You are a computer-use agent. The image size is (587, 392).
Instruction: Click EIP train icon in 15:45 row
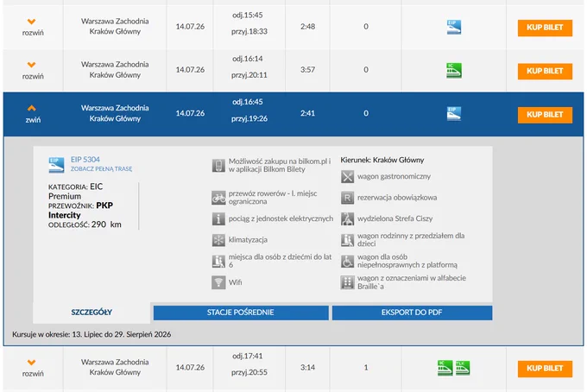pyautogui.click(x=454, y=28)
